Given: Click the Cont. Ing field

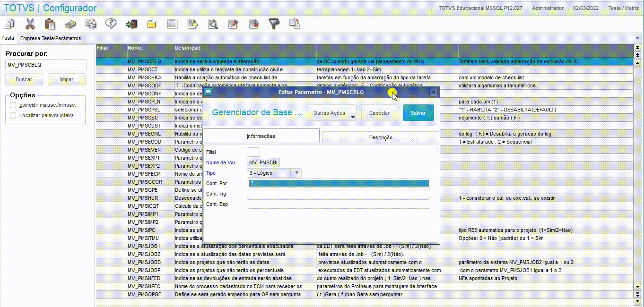Looking at the screenshot, I should pos(339,194).
